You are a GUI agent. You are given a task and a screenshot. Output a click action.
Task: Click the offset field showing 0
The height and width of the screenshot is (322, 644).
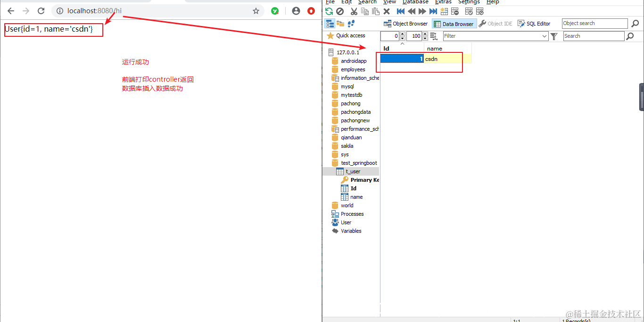pos(390,36)
